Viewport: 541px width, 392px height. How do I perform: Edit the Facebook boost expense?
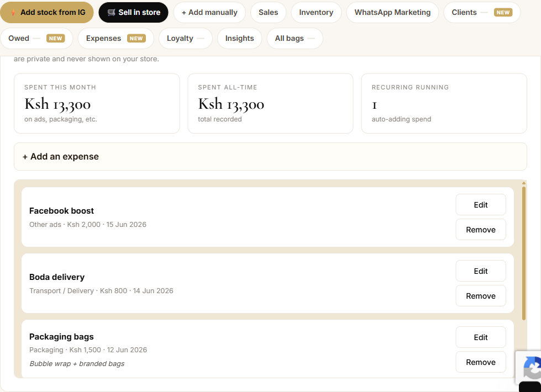(481, 205)
